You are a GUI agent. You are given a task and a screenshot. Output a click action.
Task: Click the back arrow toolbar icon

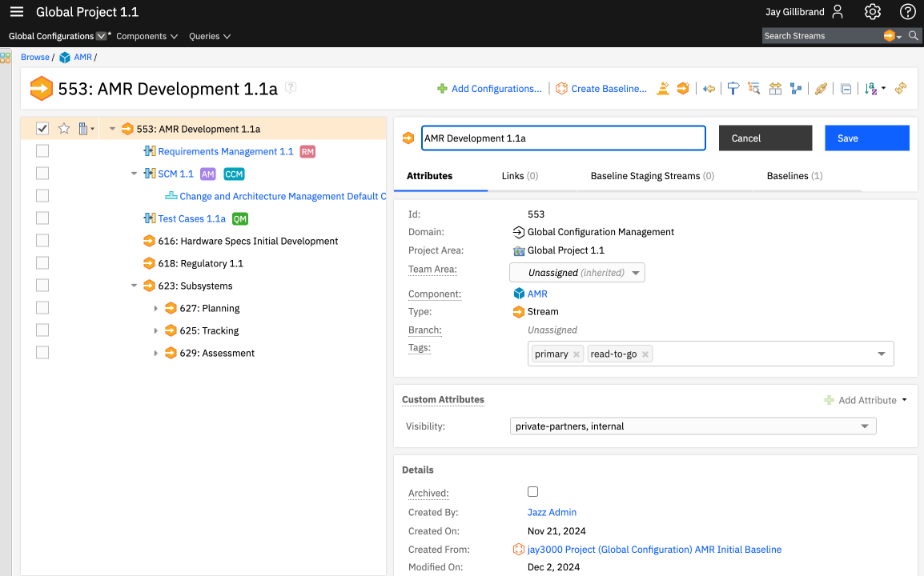coord(709,88)
